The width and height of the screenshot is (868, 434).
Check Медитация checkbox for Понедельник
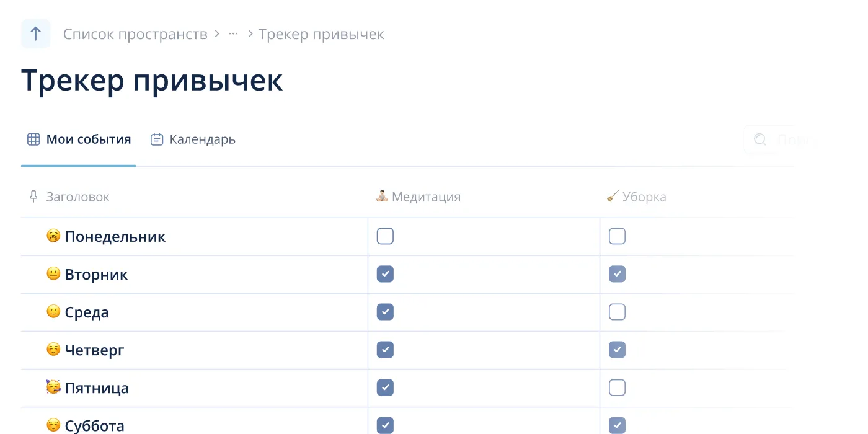(385, 236)
